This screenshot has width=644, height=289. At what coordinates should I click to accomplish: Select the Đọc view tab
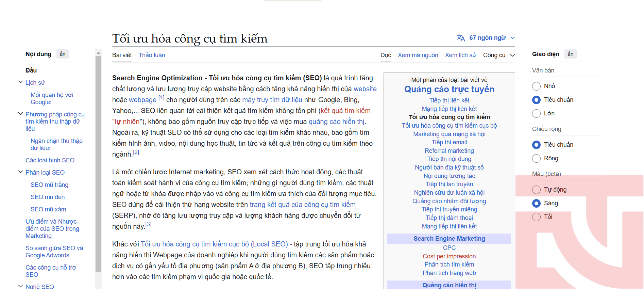click(386, 55)
